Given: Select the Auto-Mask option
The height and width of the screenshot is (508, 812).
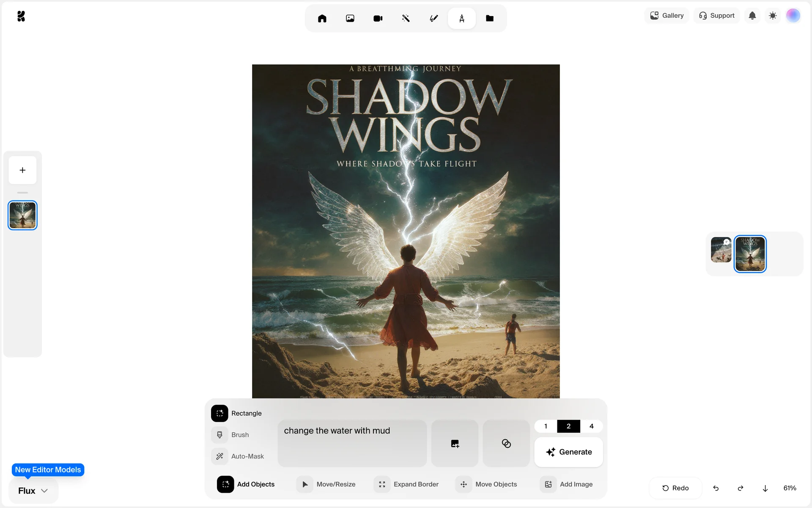Looking at the screenshot, I should [247, 456].
